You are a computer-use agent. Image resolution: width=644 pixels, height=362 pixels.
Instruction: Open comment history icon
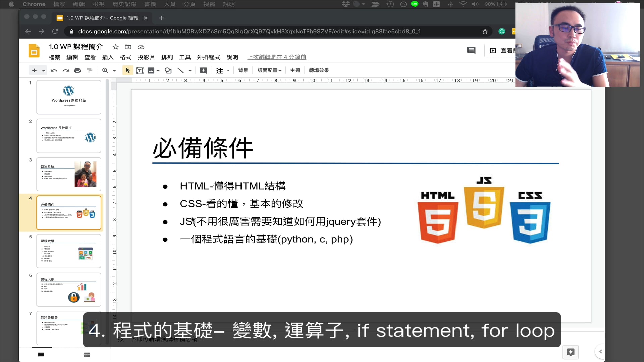[471, 50]
